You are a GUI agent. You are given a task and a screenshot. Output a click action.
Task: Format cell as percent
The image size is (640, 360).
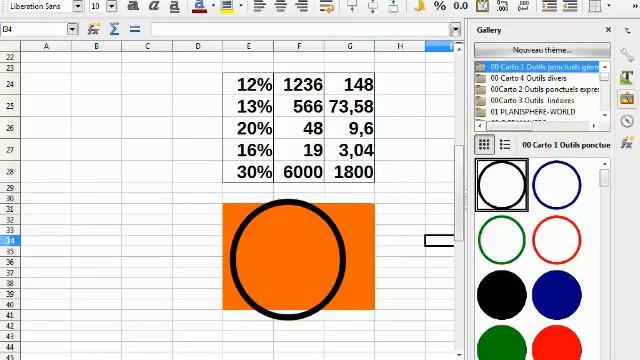[440, 6]
